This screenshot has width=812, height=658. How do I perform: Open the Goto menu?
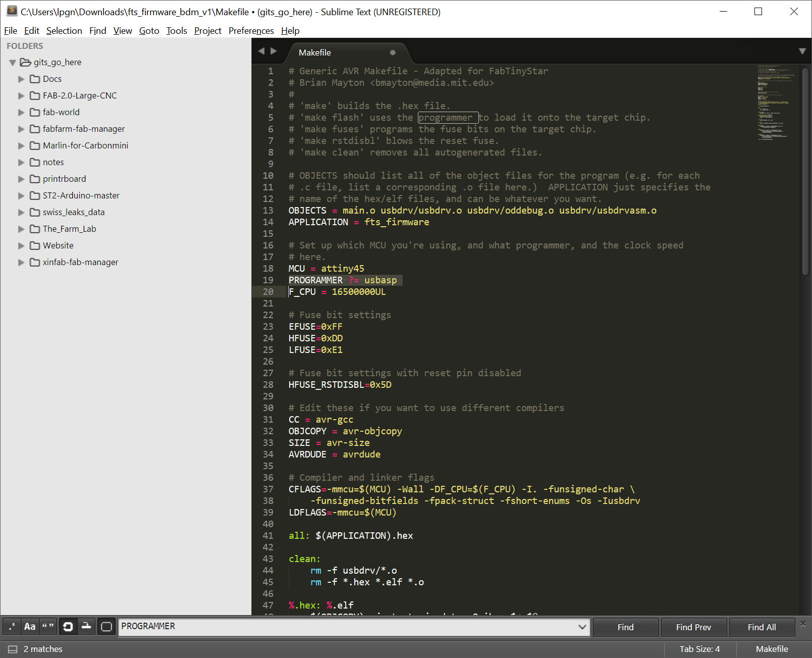[149, 31]
